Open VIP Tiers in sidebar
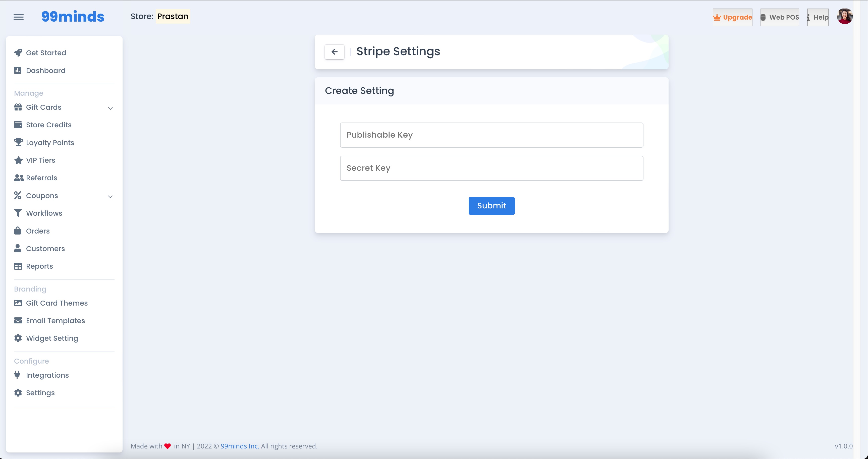Image resolution: width=868 pixels, height=459 pixels. [x=41, y=160]
